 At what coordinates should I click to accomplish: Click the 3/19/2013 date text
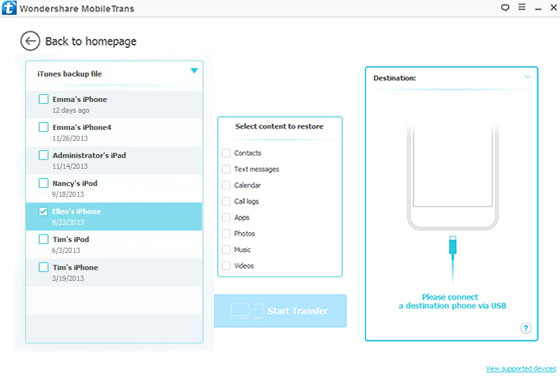click(68, 278)
